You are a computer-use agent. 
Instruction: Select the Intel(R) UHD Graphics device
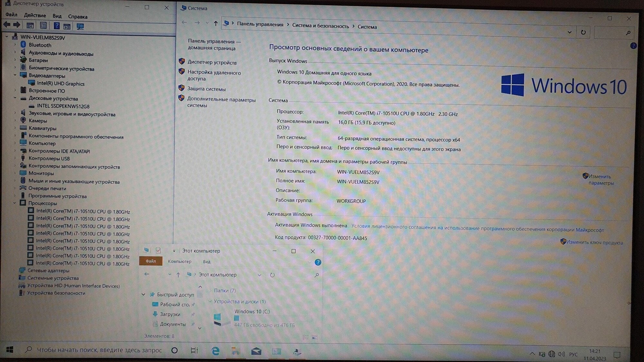(61, 83)
